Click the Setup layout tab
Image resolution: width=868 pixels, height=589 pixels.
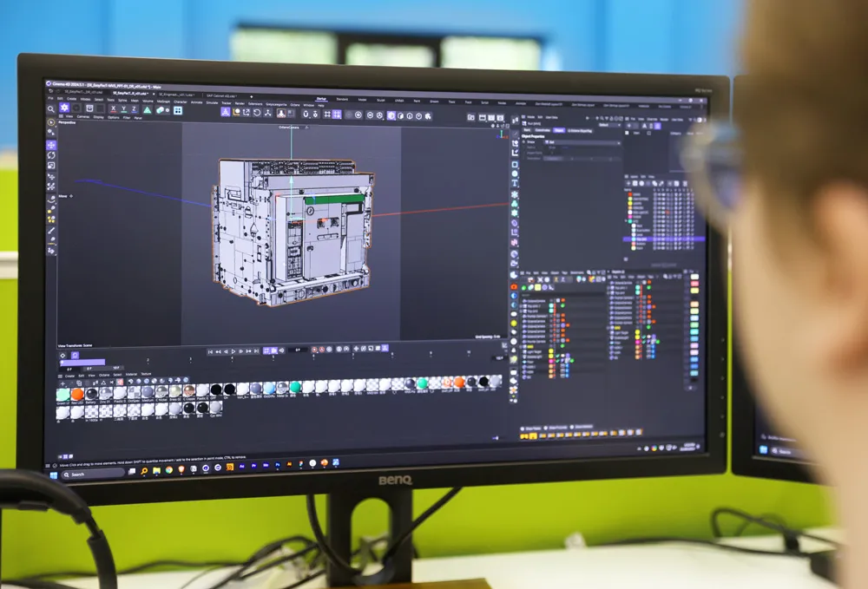(319, 99)
